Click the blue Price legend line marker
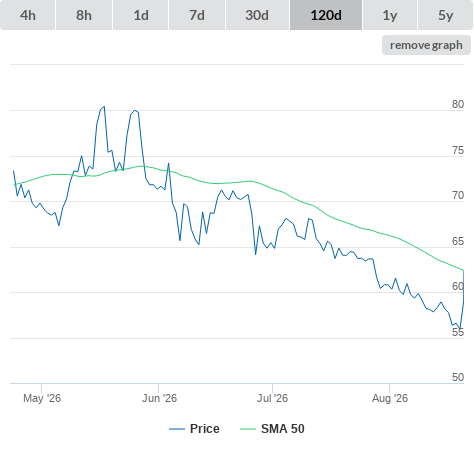The width and height of the screenshot is (474, 455). click(x=177, y=429)
